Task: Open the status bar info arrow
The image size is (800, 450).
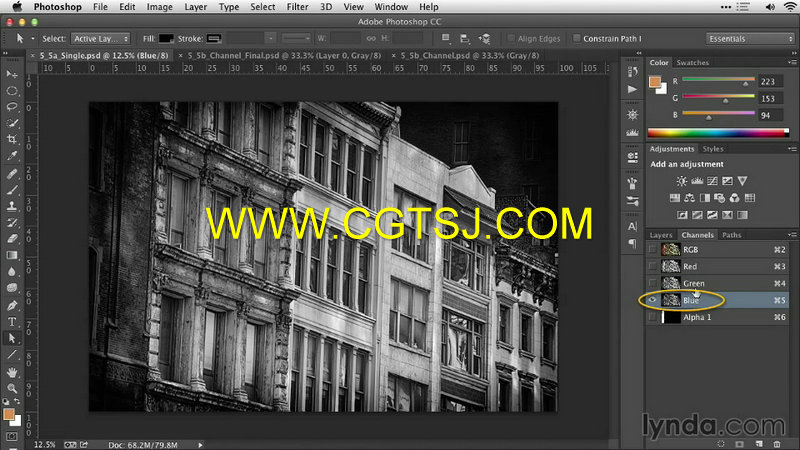Action: (200, 445)
